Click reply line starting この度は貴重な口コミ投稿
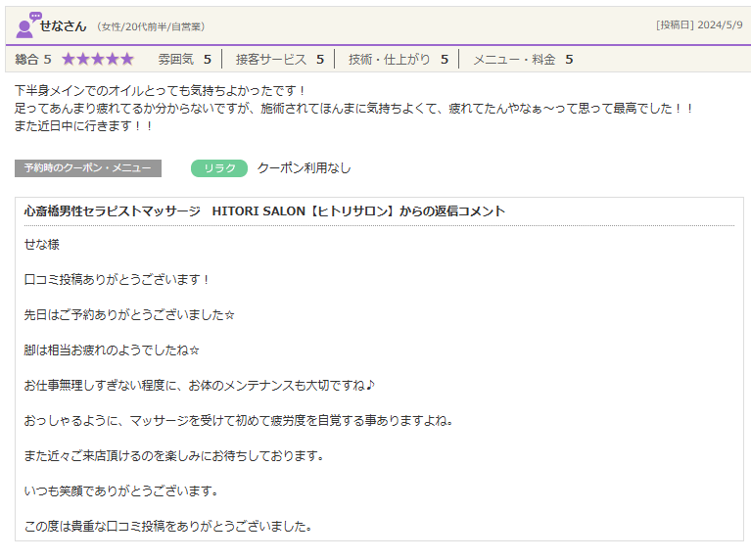 (x=168, y=526)
